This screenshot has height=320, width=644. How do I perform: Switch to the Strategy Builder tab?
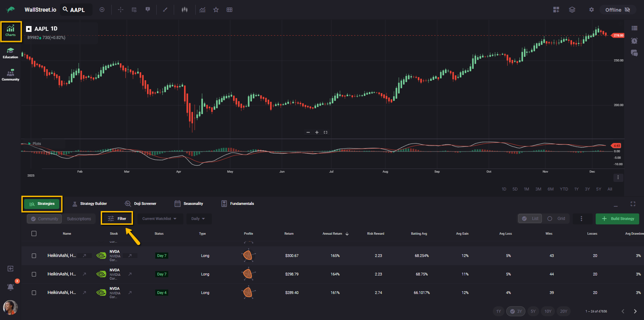click(x=90, y=204)
